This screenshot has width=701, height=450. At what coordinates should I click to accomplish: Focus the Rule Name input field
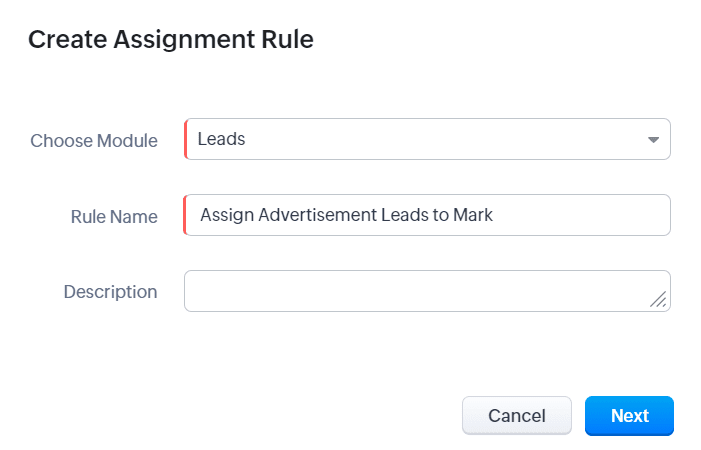click(x=427, y=215)
